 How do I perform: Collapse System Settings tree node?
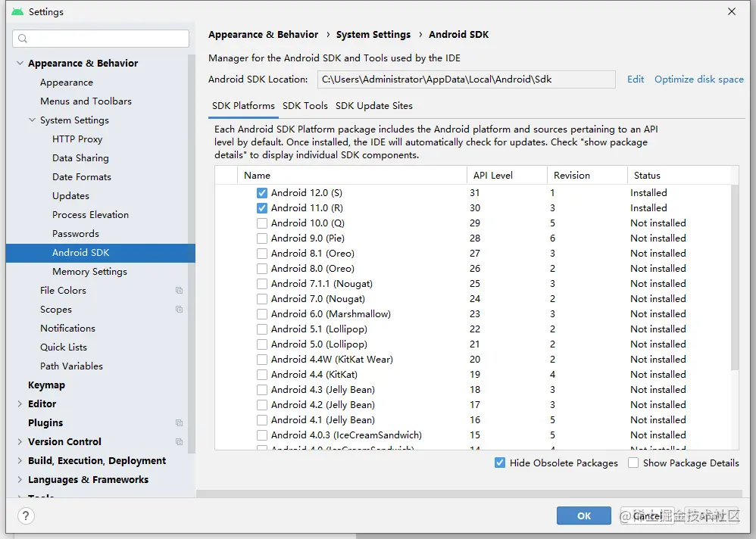tap(32, 120)
